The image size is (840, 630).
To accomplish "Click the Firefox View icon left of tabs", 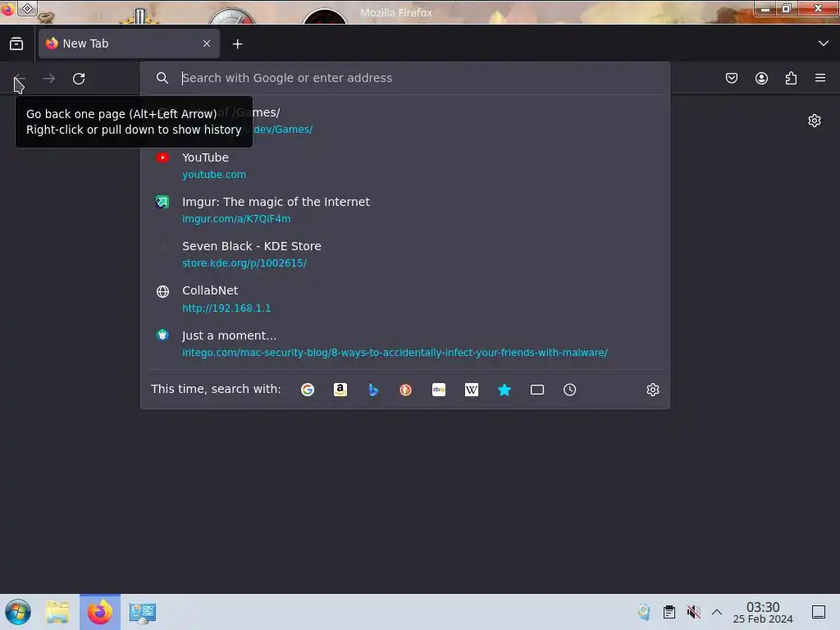I will (x=16, y=43).
